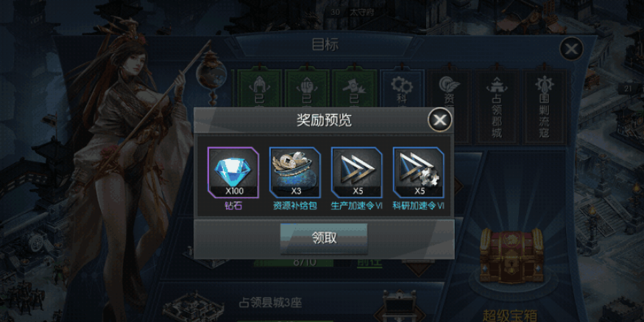Claim rewards with the 领取 button
This screenshot has width=644, height=322.
coord(324,238)
